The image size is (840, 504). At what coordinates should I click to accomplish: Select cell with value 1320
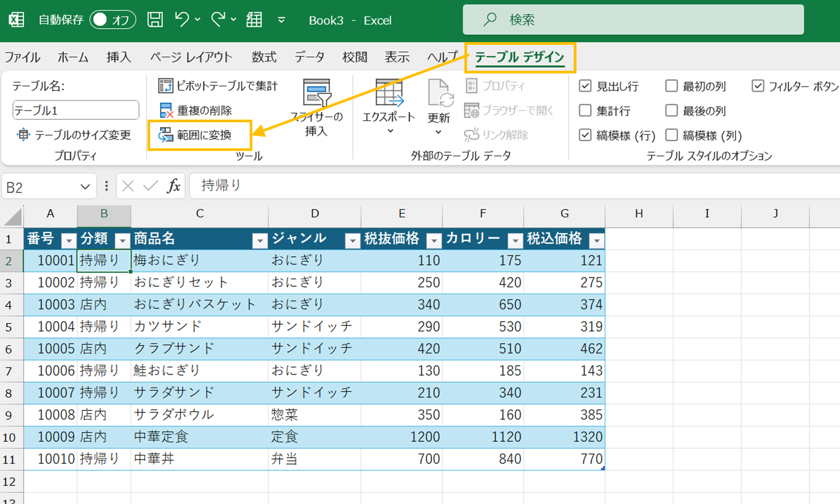[564, 437]
